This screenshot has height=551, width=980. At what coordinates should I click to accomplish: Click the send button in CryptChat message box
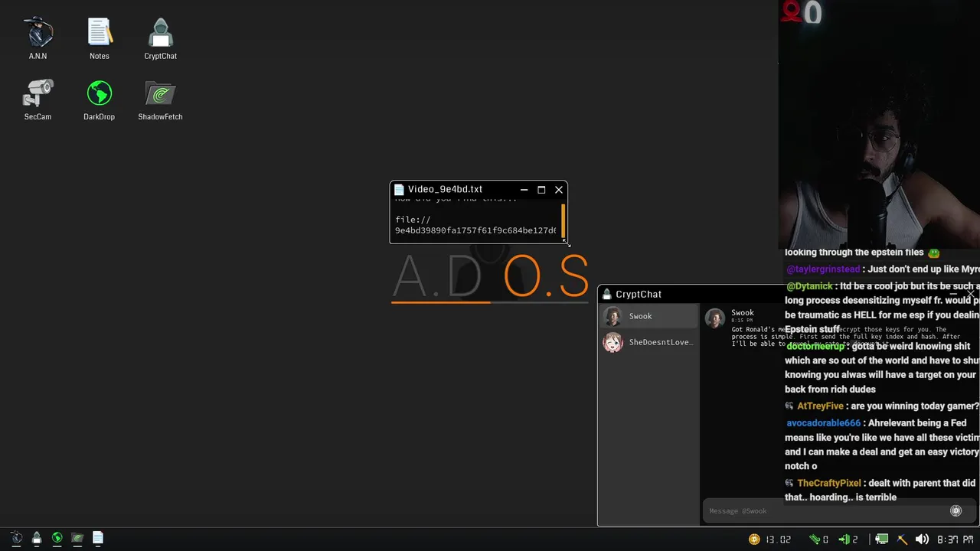point(955,510)
